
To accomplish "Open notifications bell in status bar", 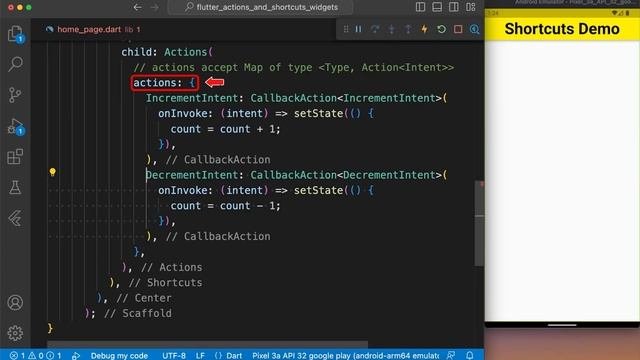I will [x=470, y=356].
